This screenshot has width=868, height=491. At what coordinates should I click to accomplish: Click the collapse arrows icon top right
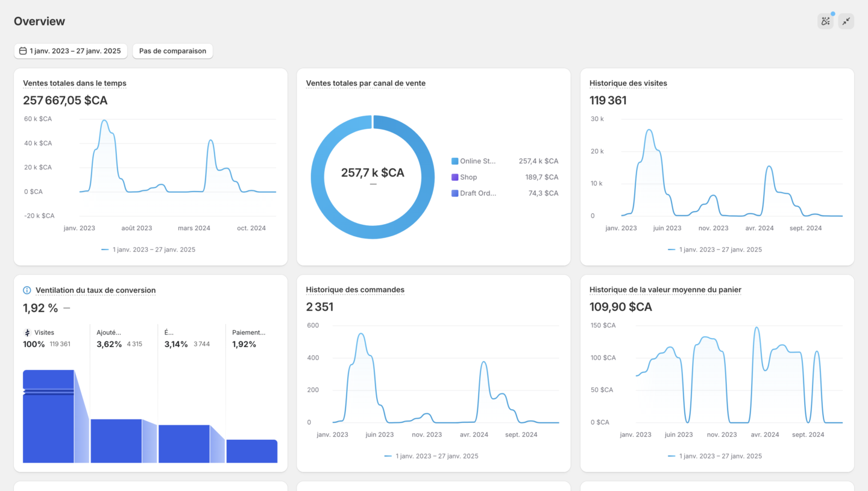(x=846, y=22)
